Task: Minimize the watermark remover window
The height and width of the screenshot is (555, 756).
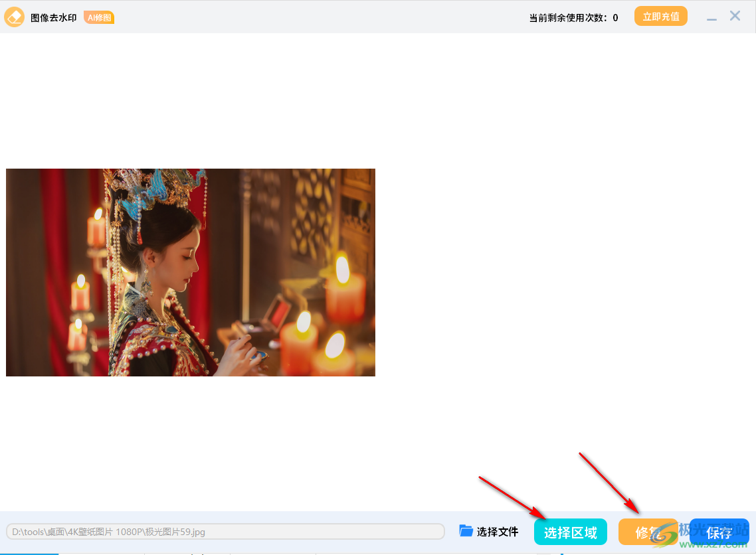Action: tap(711, 18)
